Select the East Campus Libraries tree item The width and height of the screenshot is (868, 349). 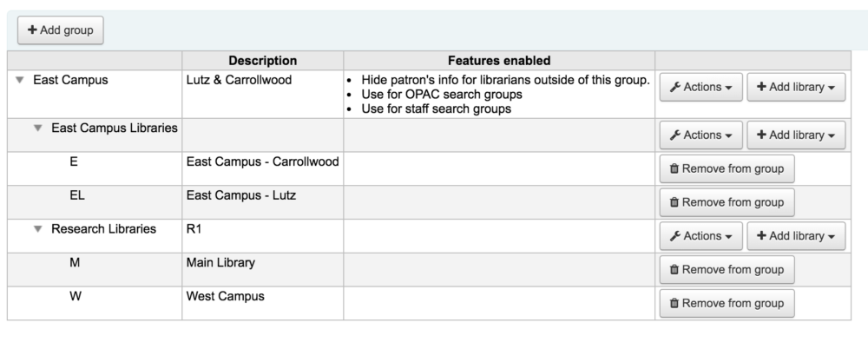(115, 128)
